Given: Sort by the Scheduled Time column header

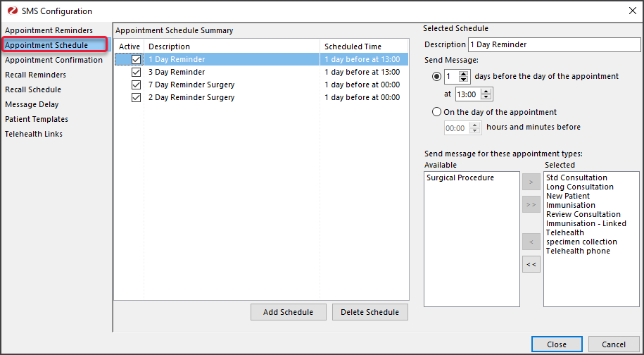Looking at the screenshot, I should pyautogui.click(x=364, y=46).
